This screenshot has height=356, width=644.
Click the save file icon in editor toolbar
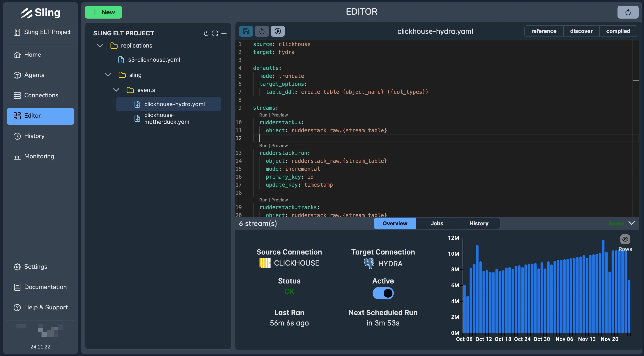pos(246,31)
